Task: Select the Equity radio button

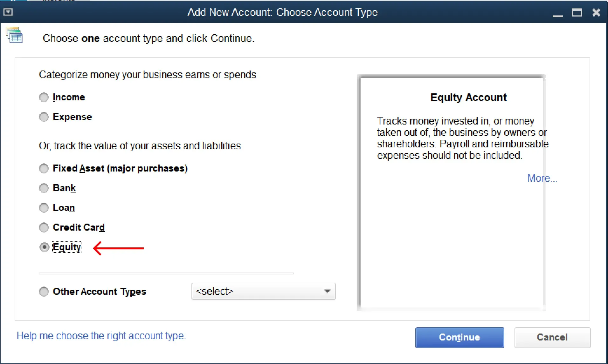Action: [44, 247]
